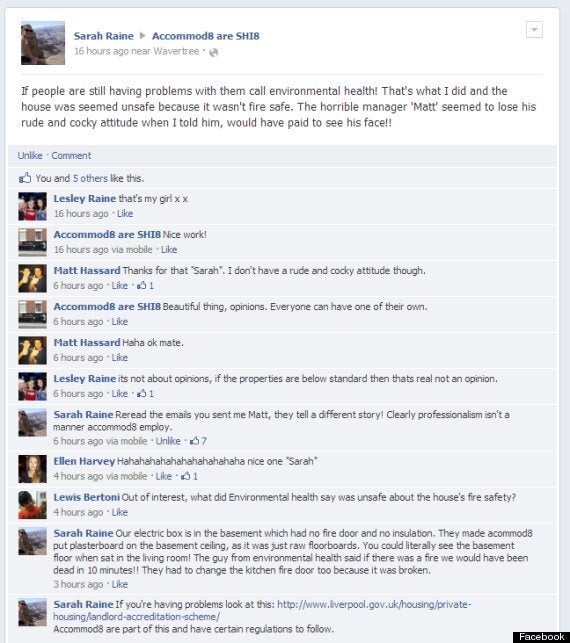Screen dimensions: 570x643
Task: Open Sarah Raine's profile picture at post top
Action: click(43, 43)
